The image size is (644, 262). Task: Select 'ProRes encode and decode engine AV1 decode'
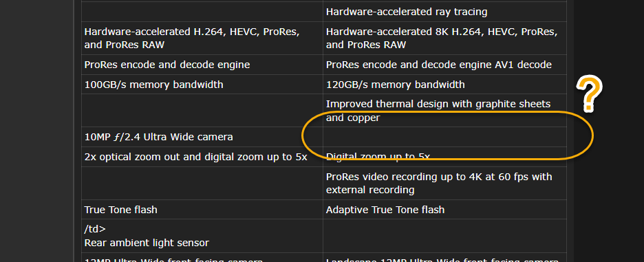pyautogui.click(x=444, y=65)
